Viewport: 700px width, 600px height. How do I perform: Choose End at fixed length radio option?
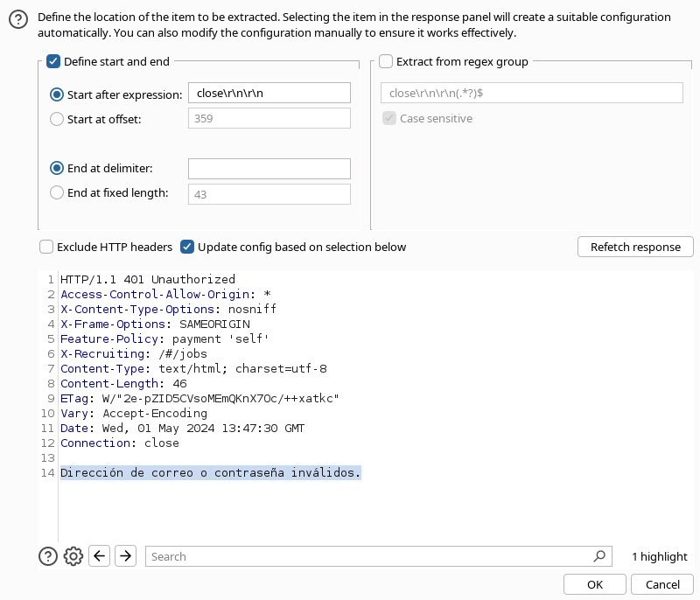pos(57,193)
